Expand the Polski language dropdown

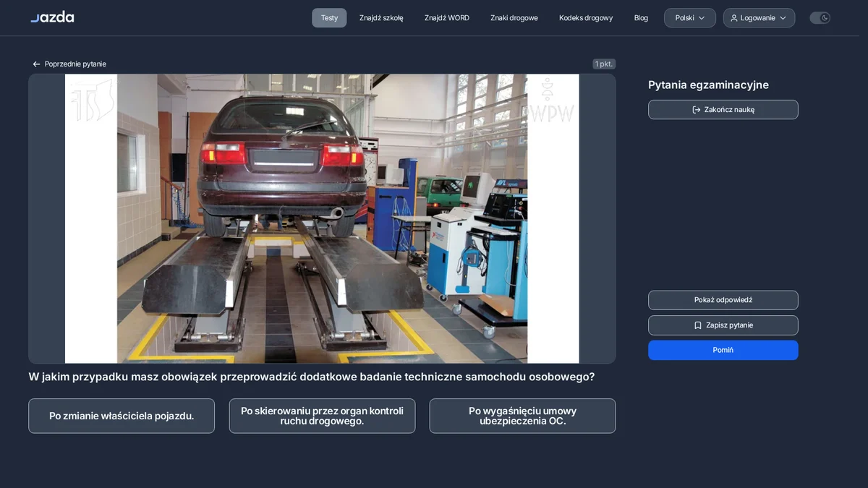pyautogui.click(x=690, y=18)
